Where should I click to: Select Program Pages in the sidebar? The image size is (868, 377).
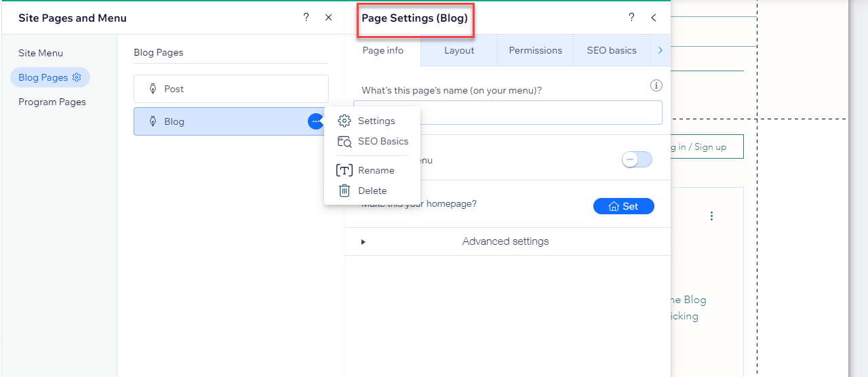(52, 102)
